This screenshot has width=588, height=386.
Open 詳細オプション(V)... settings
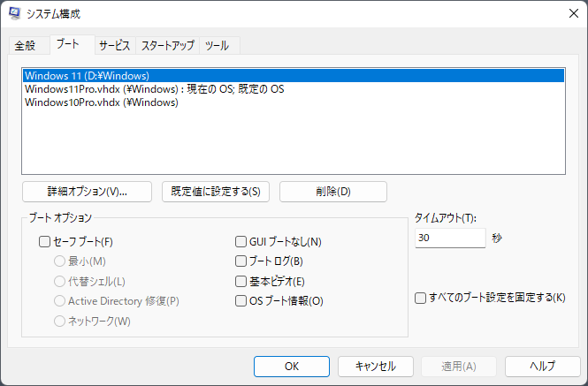[87, 192]
